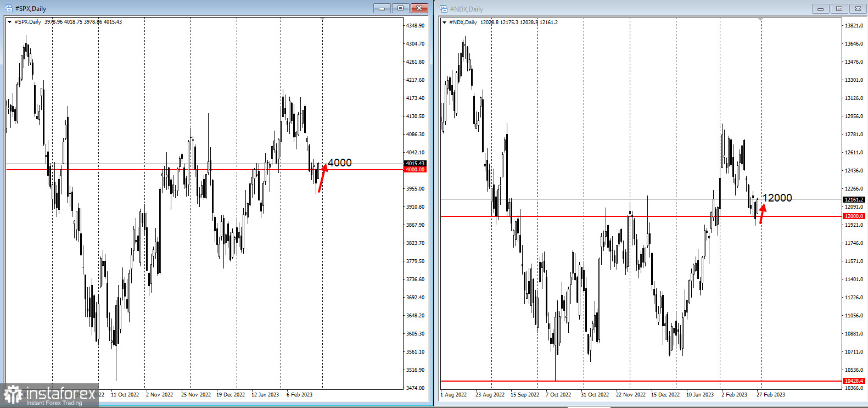
Task: Open the dropdown arrow beside #SPX,Daily label
Action: pos(10,22)
